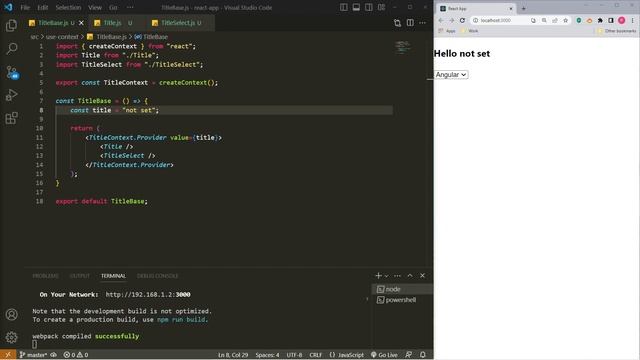Open the notifications bell in the status bar

click(x=423, y=355)
